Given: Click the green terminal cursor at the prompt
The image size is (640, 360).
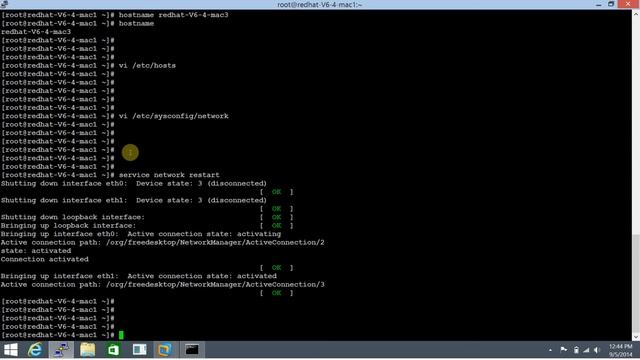Looking at the screenshot, I should [x=121, y=335].
